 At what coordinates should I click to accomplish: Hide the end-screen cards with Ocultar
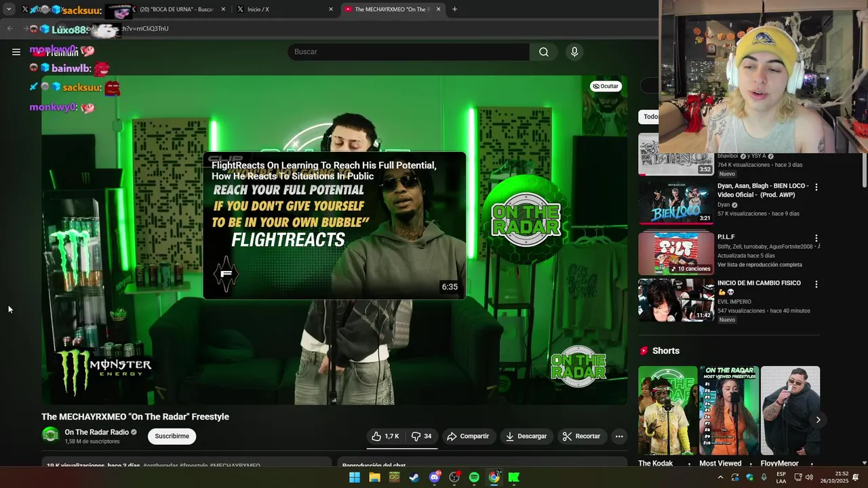click(606, 86)
